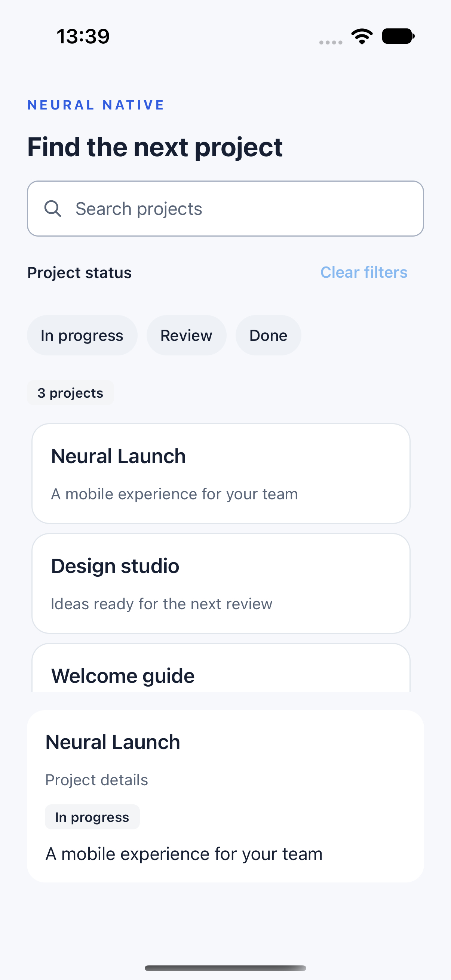Toggle the In progress status filter chip
Screen dimensions: 451x980
coord(82,335)
